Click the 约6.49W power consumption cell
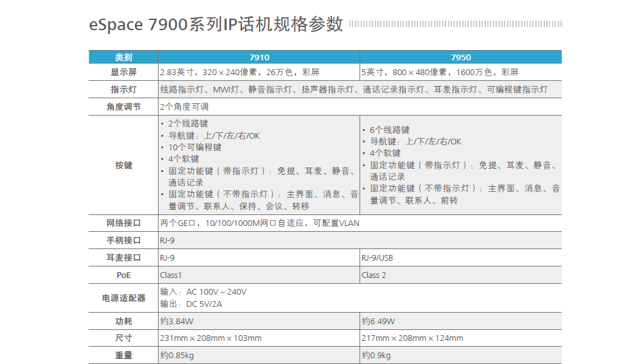Screen dimensions: 642x364 tap(378, 321)
